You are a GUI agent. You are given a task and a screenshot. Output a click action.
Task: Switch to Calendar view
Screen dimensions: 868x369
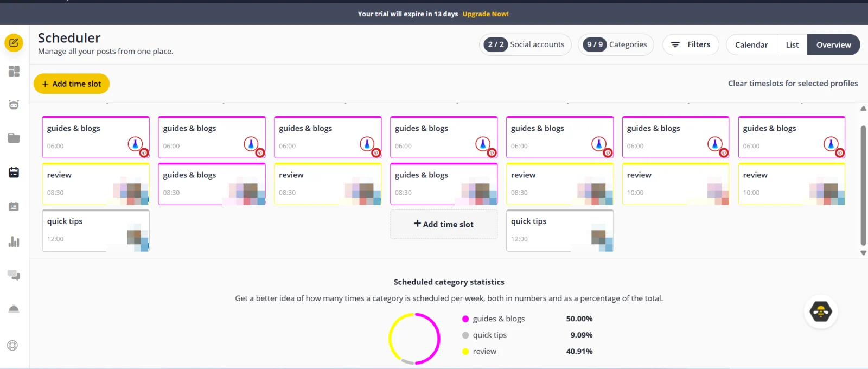point(751,44)
